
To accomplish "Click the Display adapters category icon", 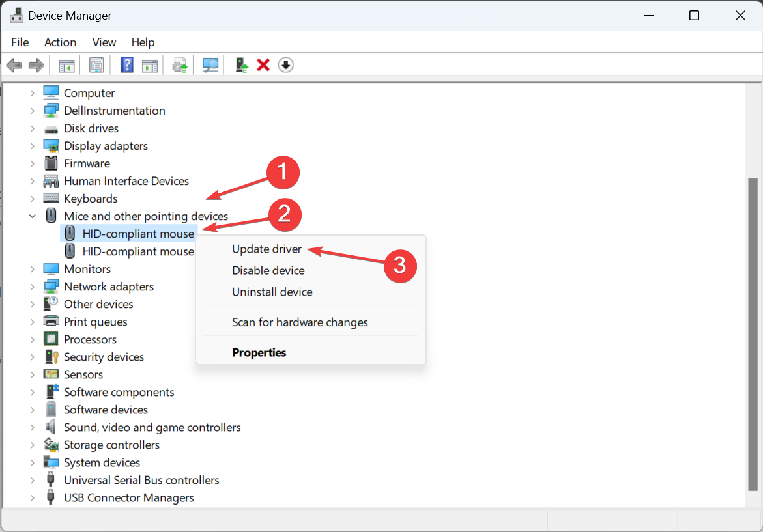I will [x=51, y=146].
